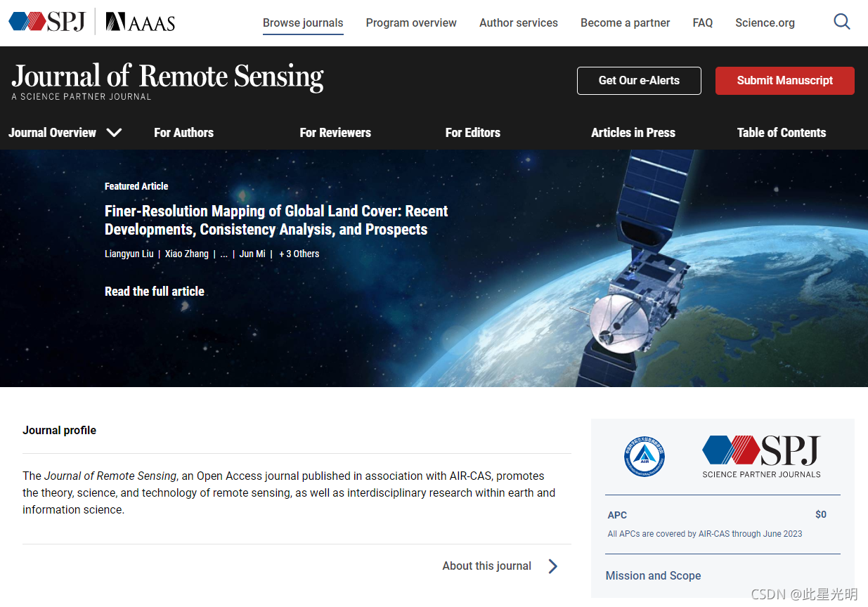Open the search magnifier icon

point(841,22)
